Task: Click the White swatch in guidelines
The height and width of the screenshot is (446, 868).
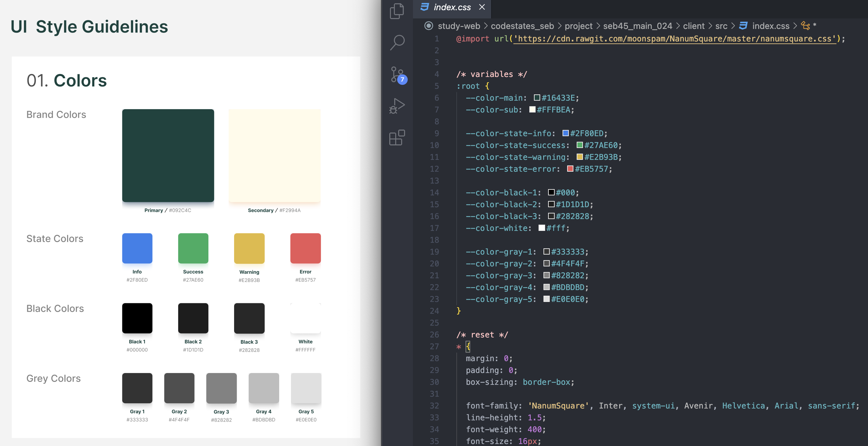Action: pos(305,318)
